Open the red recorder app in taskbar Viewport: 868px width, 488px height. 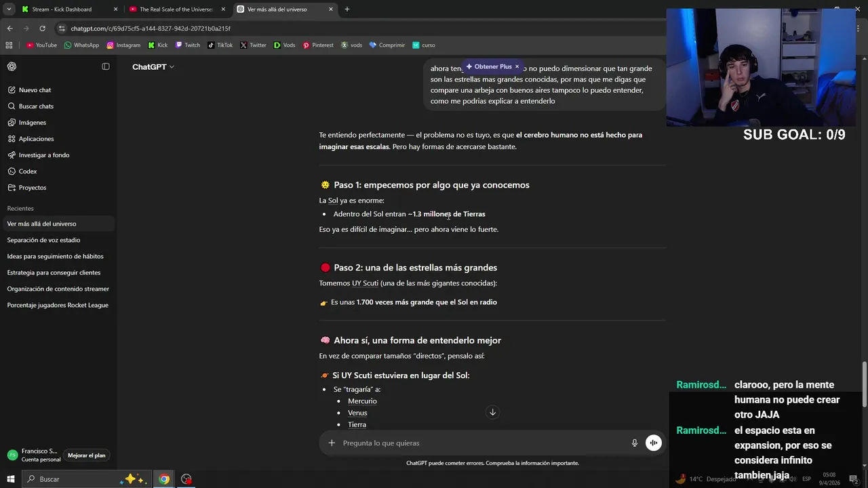[186, 479]
